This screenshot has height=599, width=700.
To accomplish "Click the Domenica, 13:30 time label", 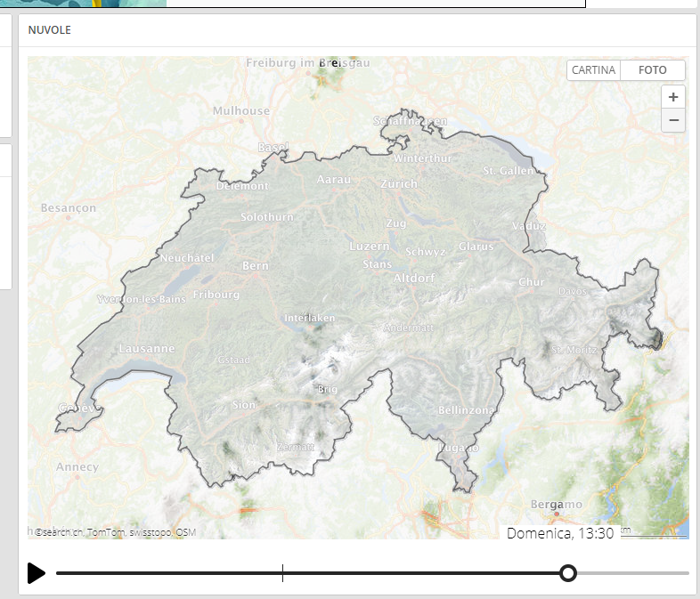I will 560,533.
